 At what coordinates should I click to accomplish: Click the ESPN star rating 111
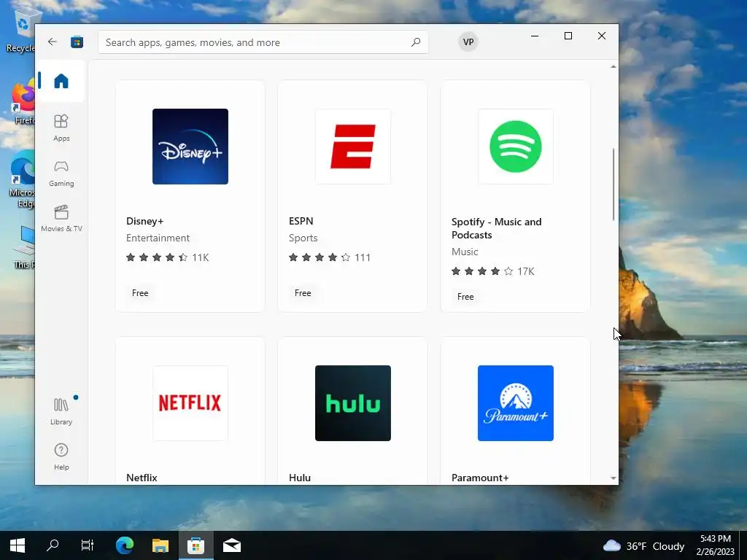click(x=330, y=257)
